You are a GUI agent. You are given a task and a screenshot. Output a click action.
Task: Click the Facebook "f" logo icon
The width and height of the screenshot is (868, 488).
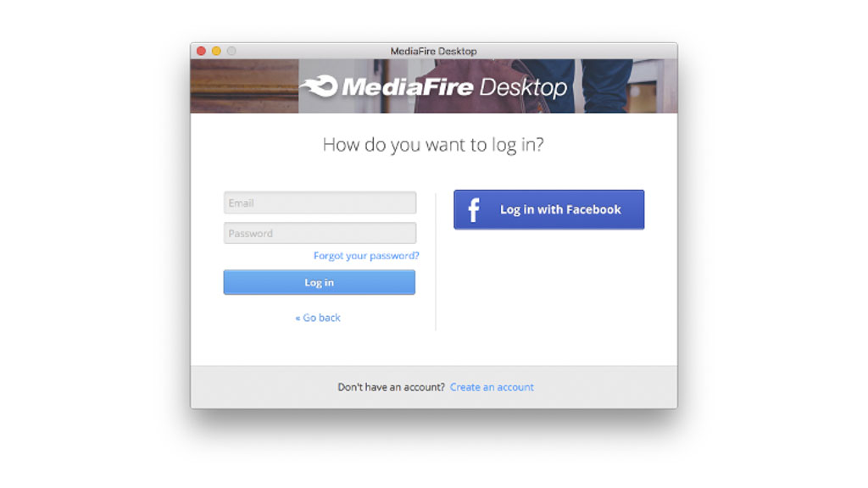(473, 210)
